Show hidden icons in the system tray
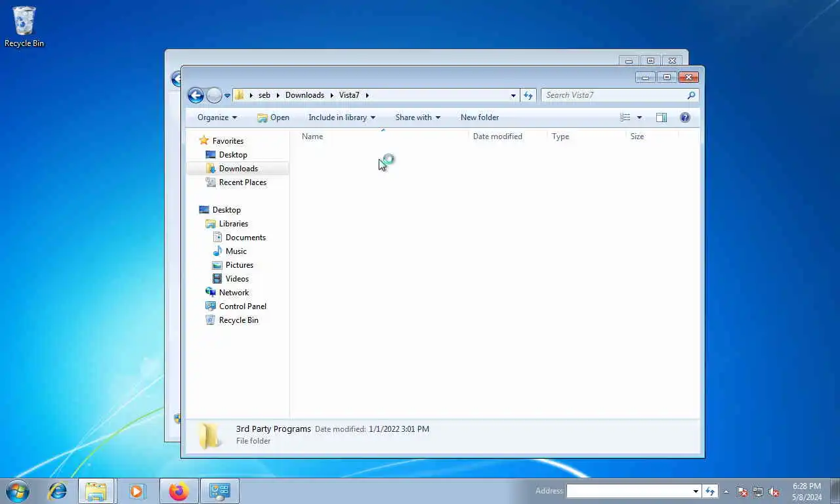This screenshot has width=840, height=504. point(726,492)
